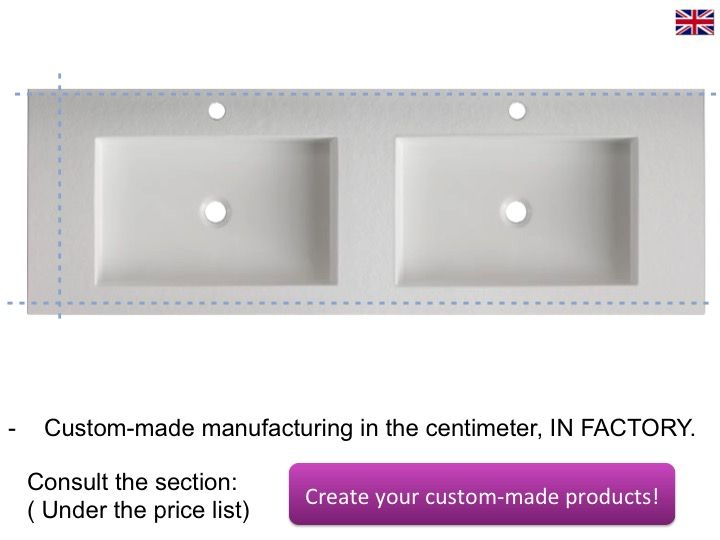Click where vertical and bottom dashed lines cross
720x540 pixels.
[x=59, y=302]
